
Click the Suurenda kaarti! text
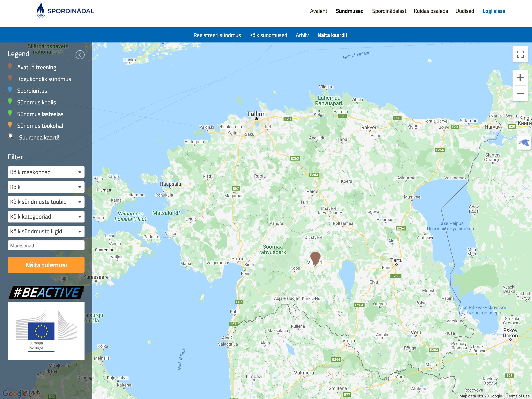pyautogui.click(x=39, y=137)
